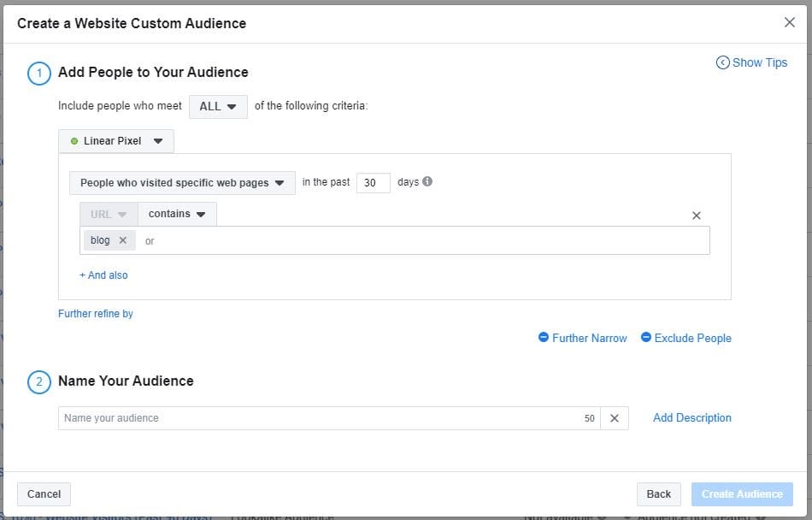Click the Further refine by link
This screenshot has width=812, height=520.
[x=95, y=314]
